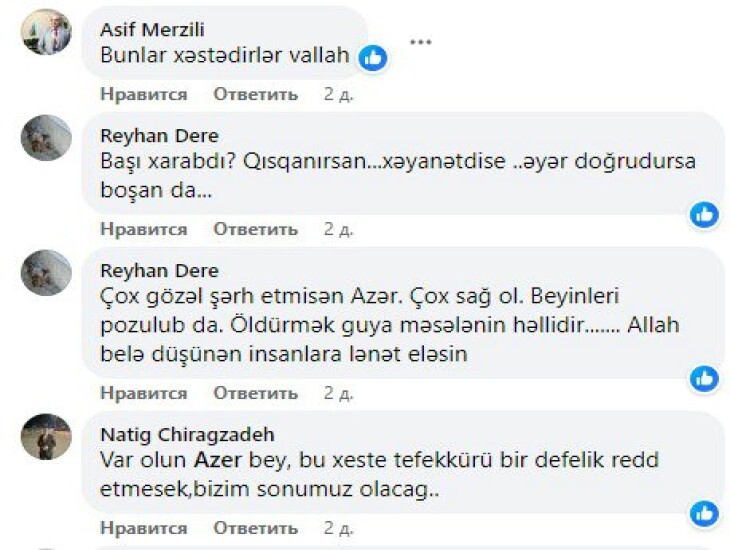Open Natig Chiragzadeh's profile name link
The height and width of the screenshot is (550, 730).
point(187,435)
